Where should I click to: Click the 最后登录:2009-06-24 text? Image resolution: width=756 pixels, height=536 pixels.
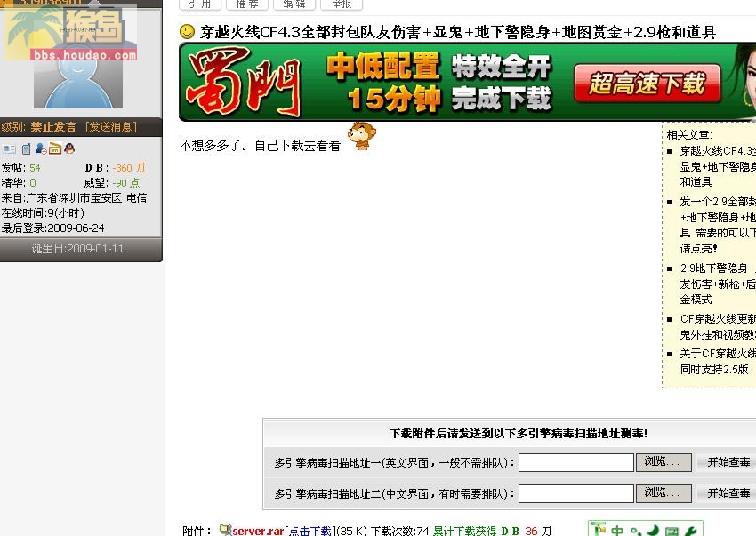tap(53, 228)
